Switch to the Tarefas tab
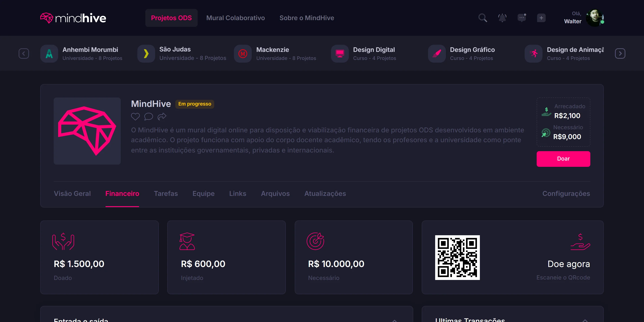644x322 pixels. point(166,193)
